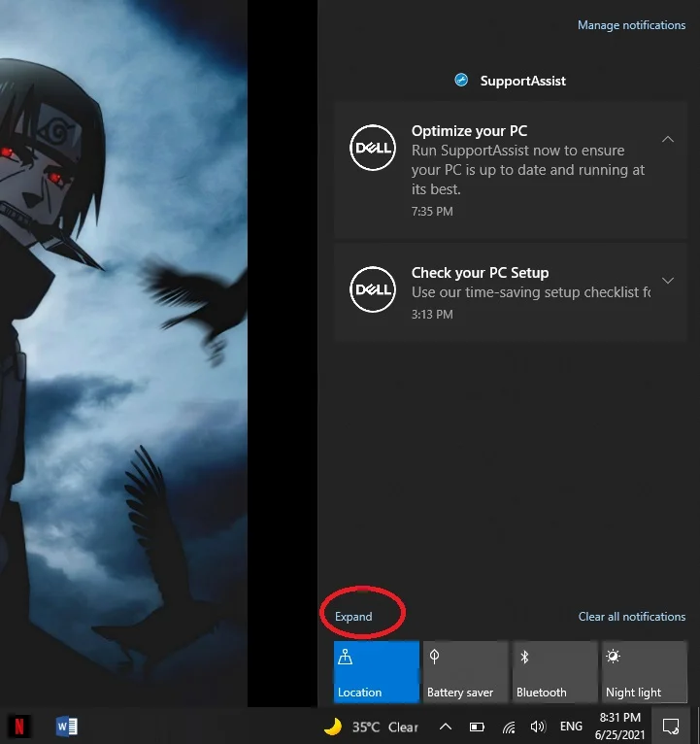This screenshot has width=700, height=744.
Task: Close Action Center using the notification icon
Action: click(671, 726)
